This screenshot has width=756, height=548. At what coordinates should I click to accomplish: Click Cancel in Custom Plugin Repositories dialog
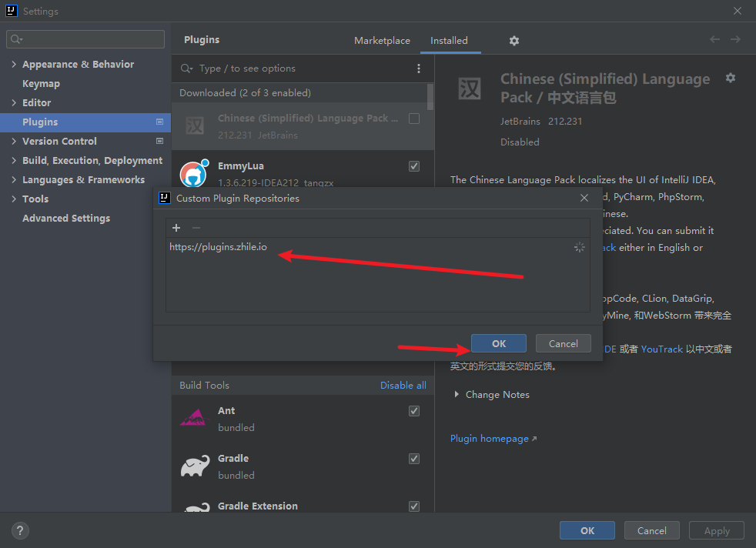[x=563, y=343]
